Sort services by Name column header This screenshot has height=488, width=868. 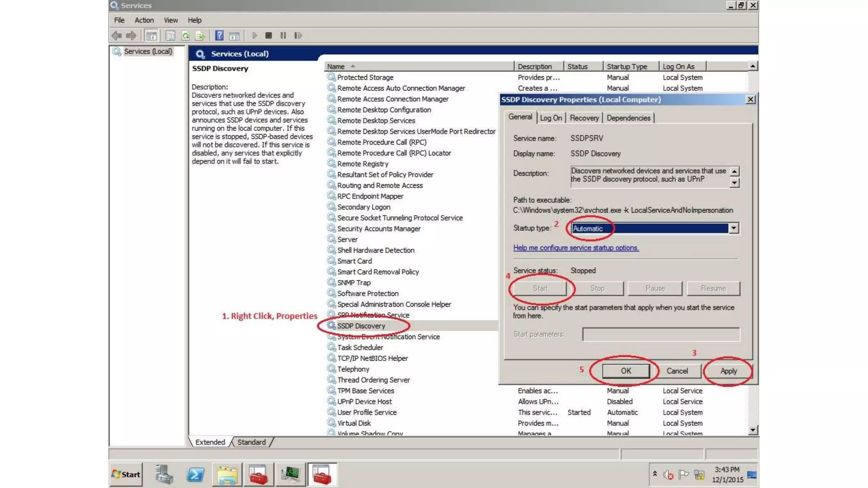tap(336, 67)
